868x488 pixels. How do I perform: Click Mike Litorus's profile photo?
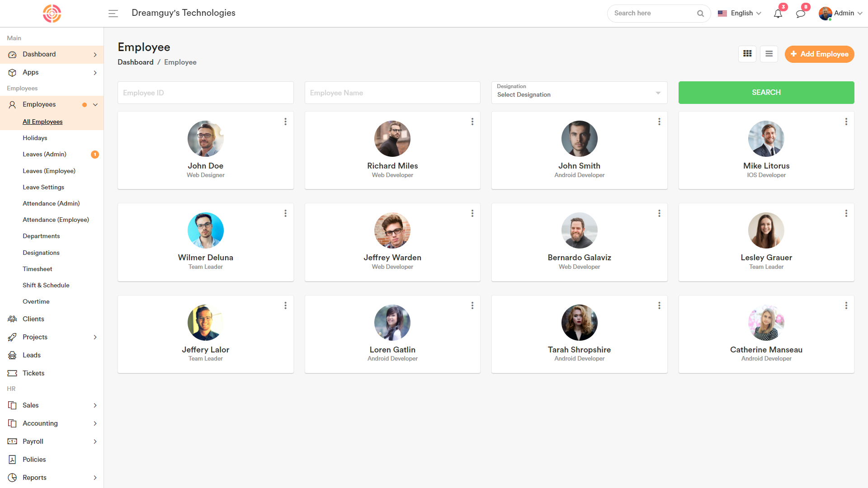click(766, 138)
